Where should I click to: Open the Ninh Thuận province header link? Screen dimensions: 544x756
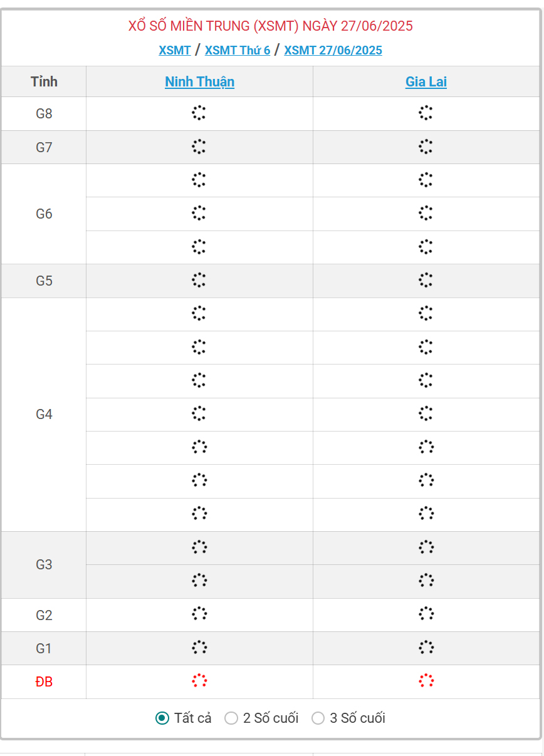pyautogui.click(x=199, y=81)
